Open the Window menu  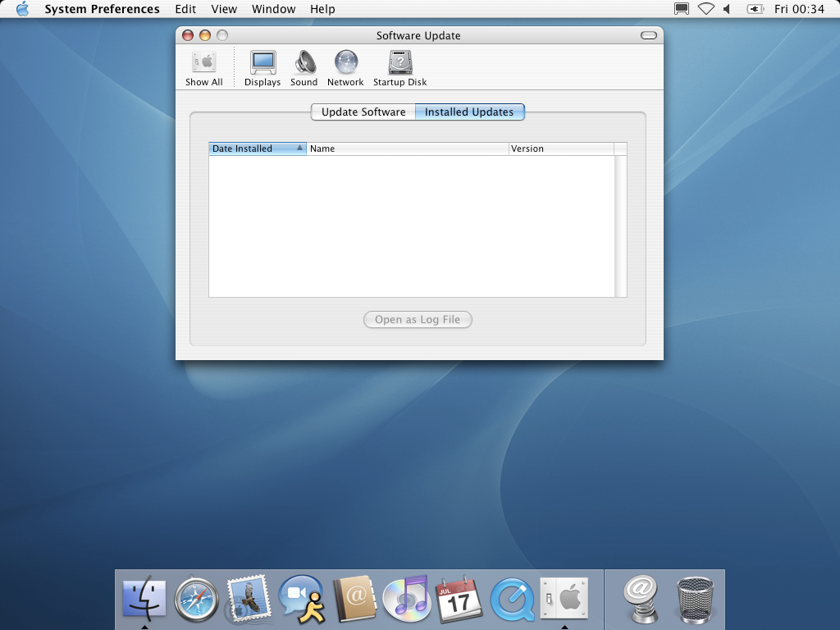click(x=274, y=9)
